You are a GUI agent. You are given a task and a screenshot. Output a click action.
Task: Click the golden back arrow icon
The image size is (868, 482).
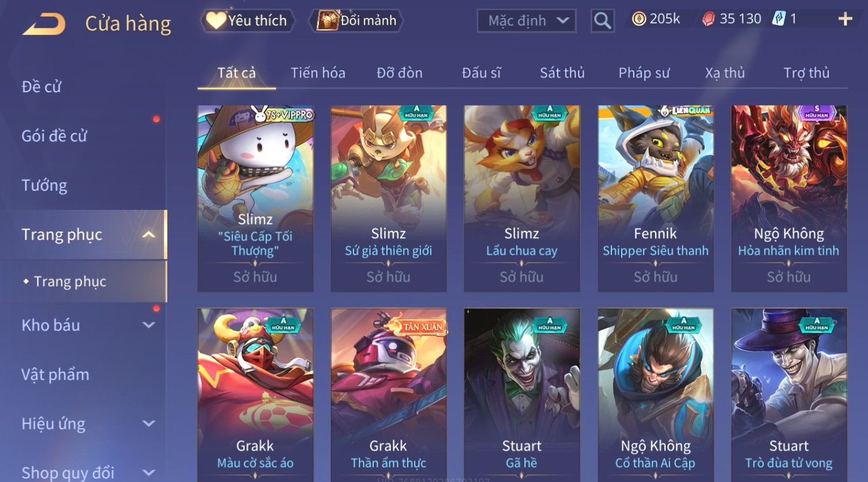point(44,24)
